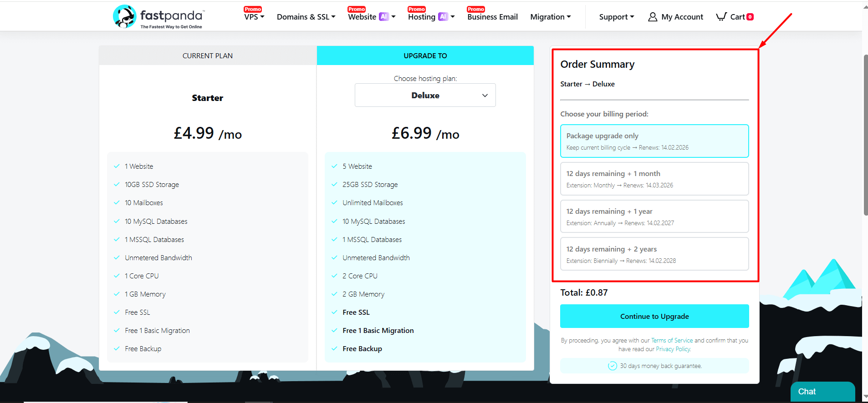The height and width of the screenshot is (403, 868).
Task: Click the AI badge next to Hosting
Action: point(443,17)
